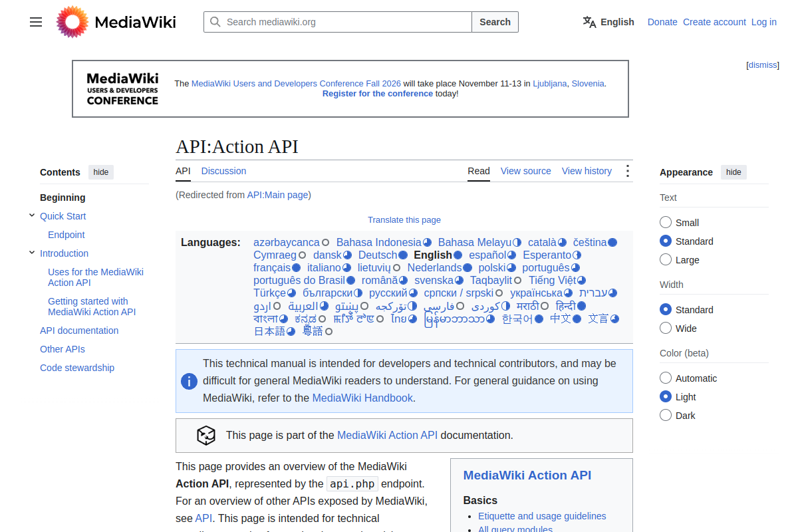Hide the Contents sidebar
798x532 pixels.
click(101, 172)
